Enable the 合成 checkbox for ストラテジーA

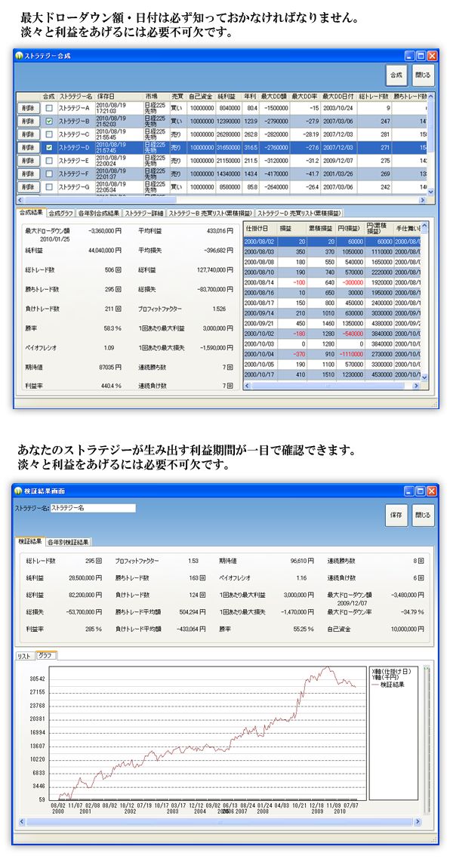pyautogui.click(x=49, y=108)
